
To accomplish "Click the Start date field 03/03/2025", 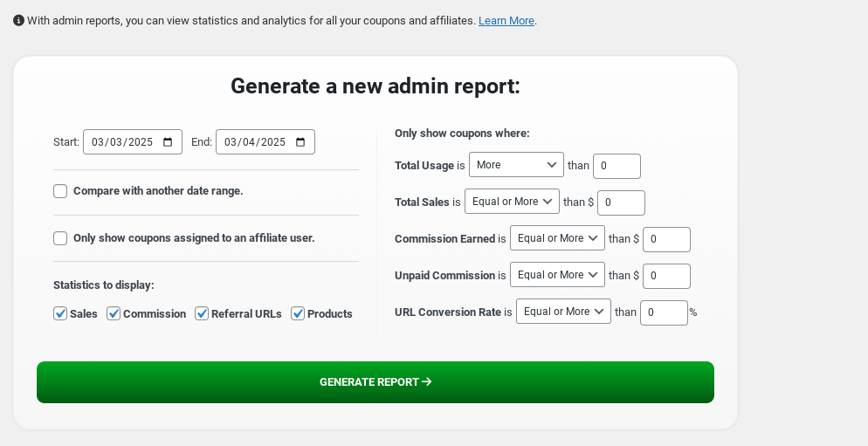I will pos(133,142).
